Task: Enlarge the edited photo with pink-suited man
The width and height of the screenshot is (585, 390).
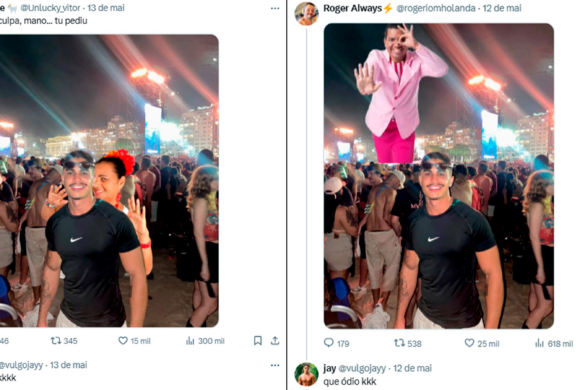Action: point(439,176)
